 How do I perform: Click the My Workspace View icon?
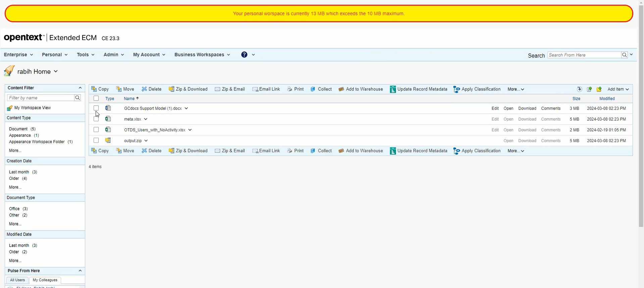click(x=10, y=108)
